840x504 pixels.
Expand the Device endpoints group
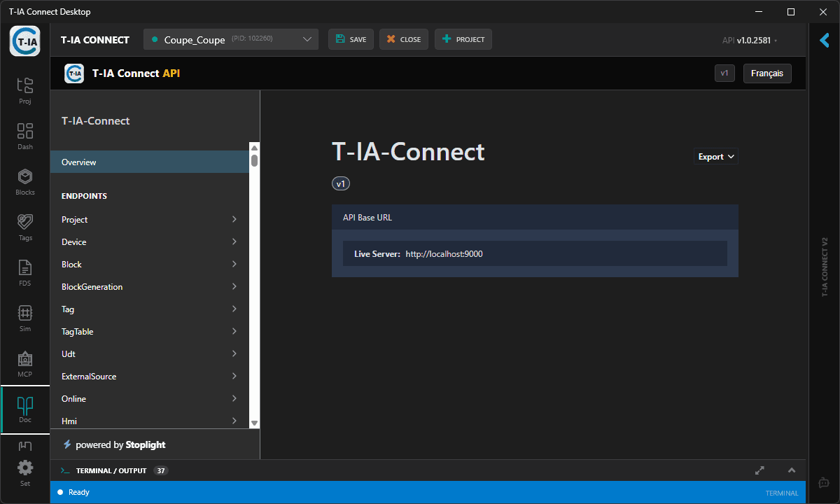(150, 241)
